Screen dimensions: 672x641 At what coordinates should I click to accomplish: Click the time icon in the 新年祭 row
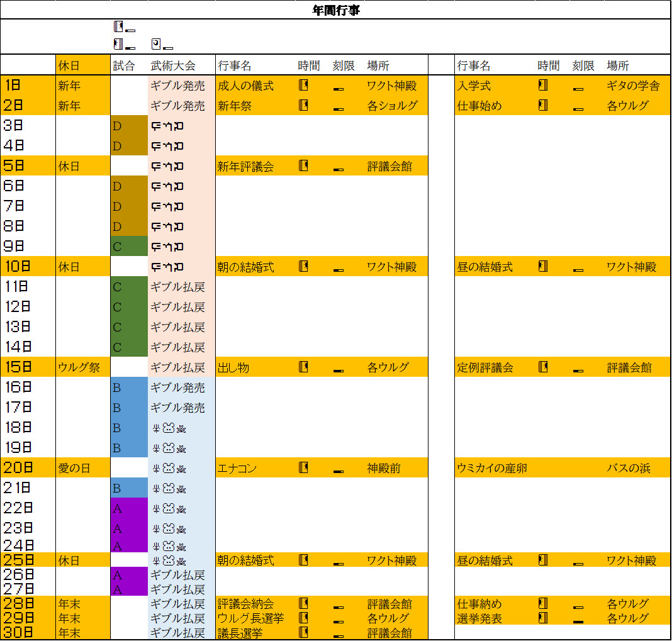coord(303,105)
